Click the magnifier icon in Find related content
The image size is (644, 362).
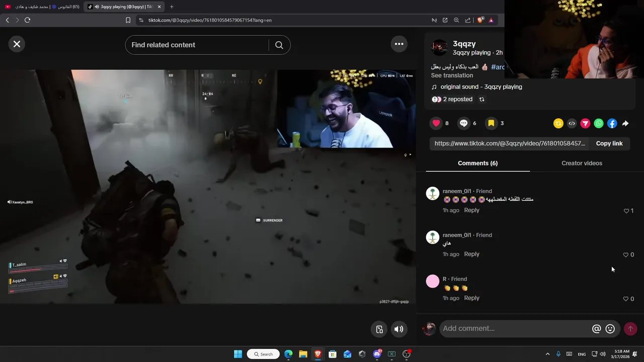279,45
